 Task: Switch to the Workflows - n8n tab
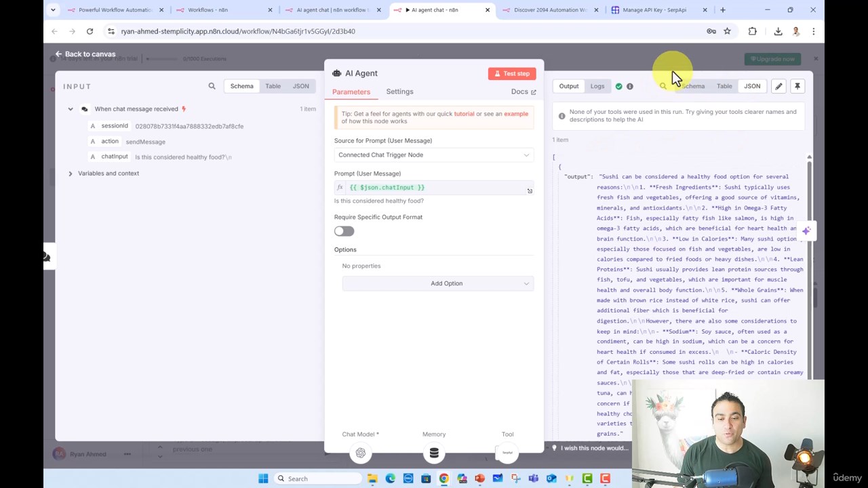tap(224, 10)
